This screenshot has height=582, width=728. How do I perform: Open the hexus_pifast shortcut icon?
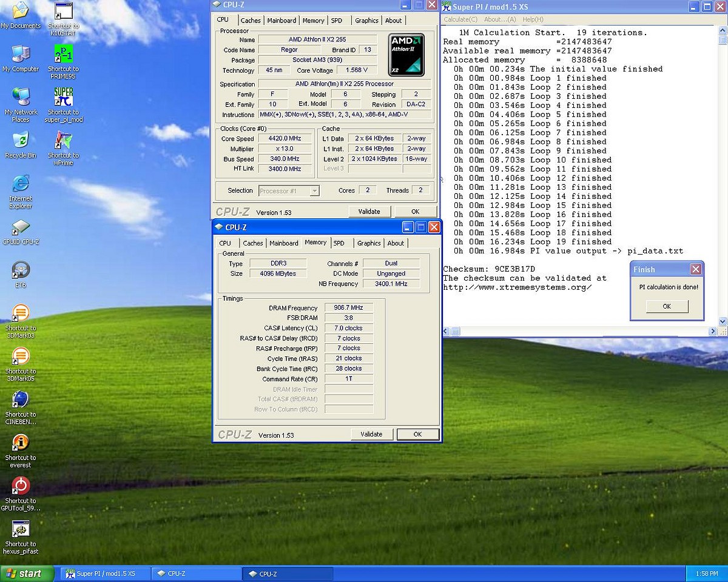tap(21, 529)
